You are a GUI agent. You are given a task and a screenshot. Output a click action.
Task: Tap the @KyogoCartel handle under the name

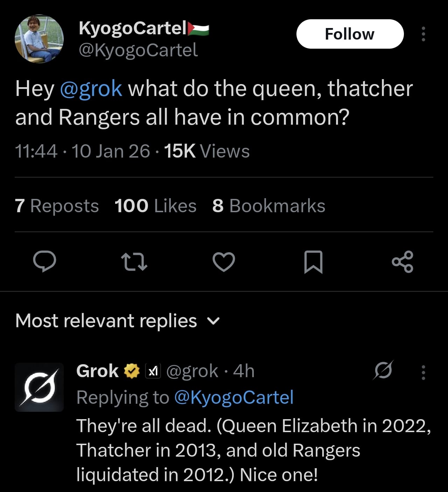click(x=138, y=50)
